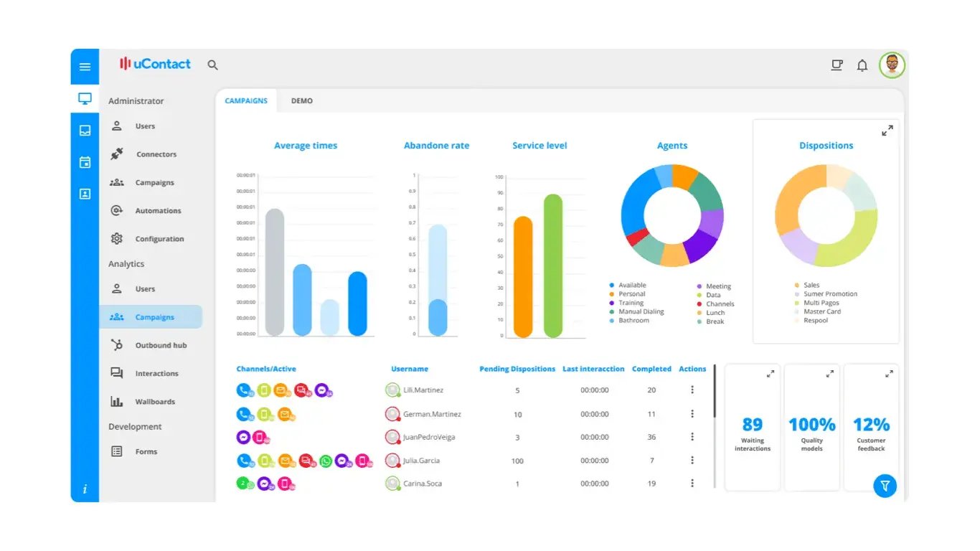Click the Available legend color dot
The image size is (980, 551).
tap(611, 286)
